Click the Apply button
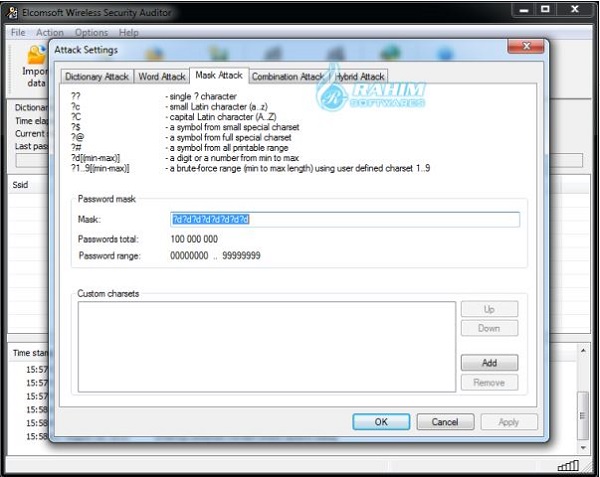The width and height of the screenshot is (600, 477). click(509, 422)
